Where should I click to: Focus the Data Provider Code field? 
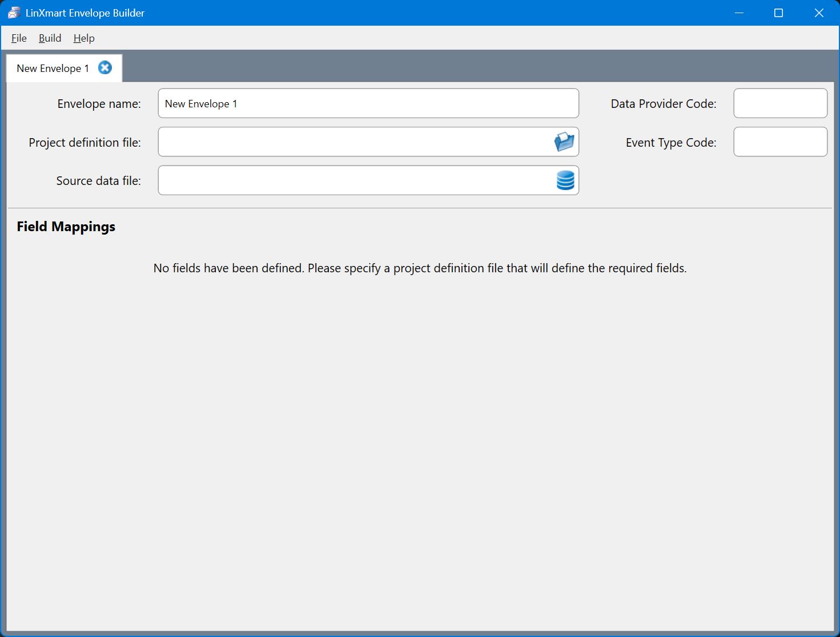tap(780, 103)
